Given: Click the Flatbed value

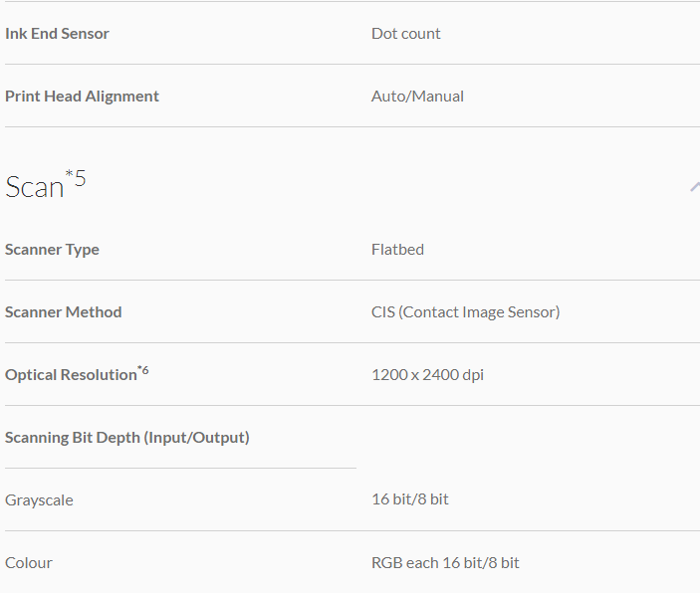Looking at the screenshot, I should click(x=397, y=250).
